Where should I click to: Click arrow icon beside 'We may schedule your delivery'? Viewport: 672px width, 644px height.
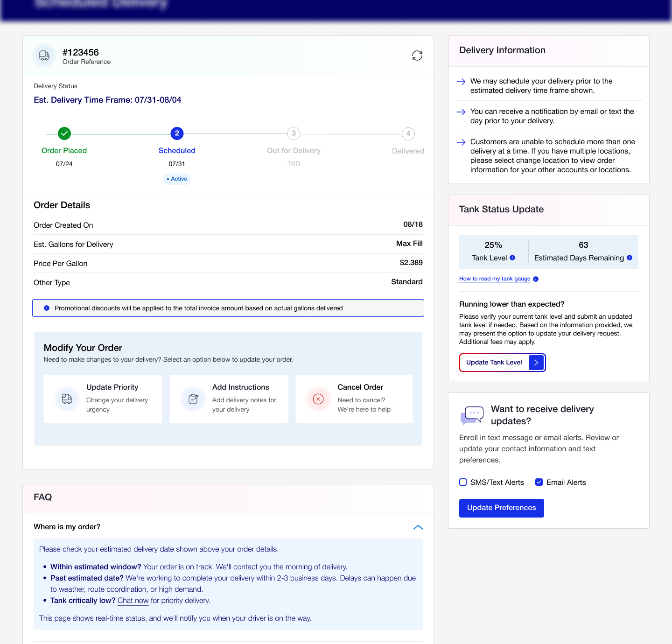tap(461, 82)
